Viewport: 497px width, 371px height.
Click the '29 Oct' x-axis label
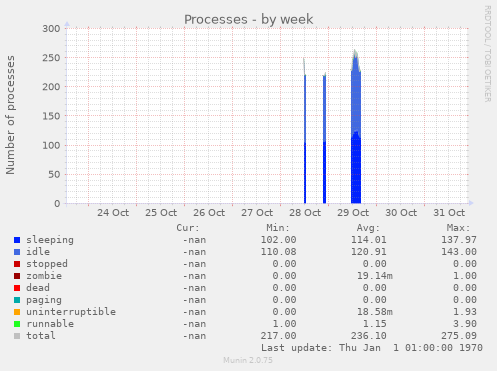tap(353, 213)
